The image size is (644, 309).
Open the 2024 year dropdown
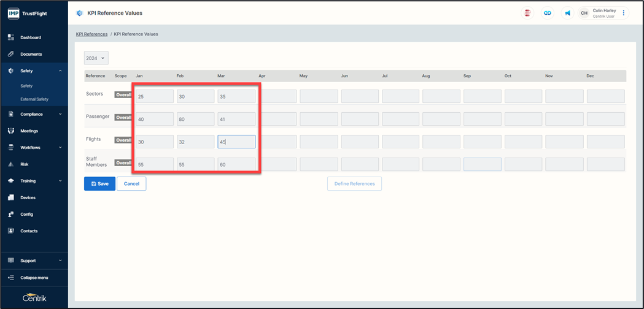click(96, 58)
